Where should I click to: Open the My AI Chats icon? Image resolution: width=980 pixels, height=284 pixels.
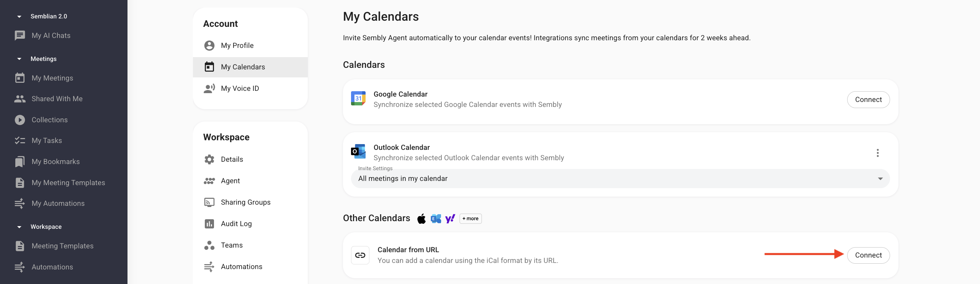pyautogui.click(x=20, y=36)
